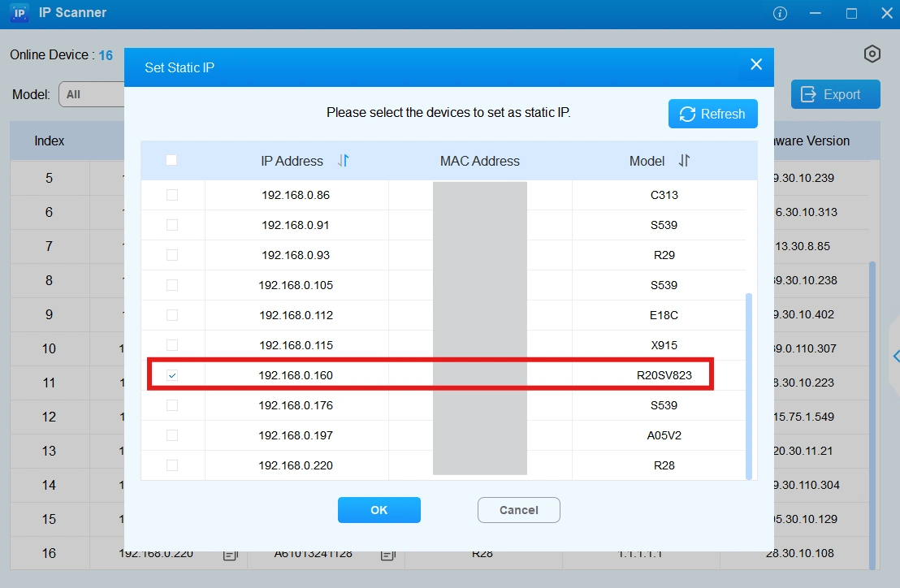Open the Model filter dropdown
The image size is (900, 588).
pos(91,94)
